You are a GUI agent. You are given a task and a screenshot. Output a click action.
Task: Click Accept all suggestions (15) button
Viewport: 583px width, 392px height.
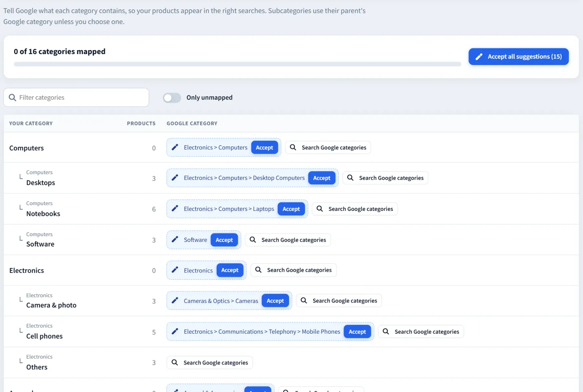point(519,57)
